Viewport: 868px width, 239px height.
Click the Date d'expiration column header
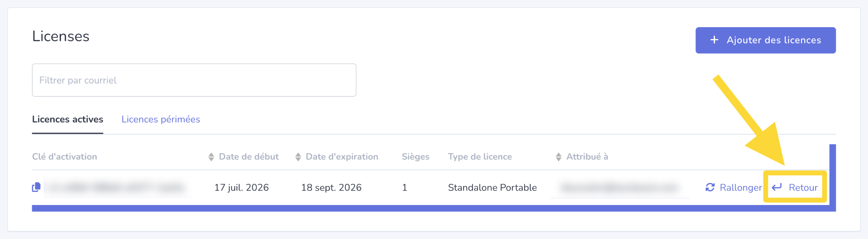(342, 157)
